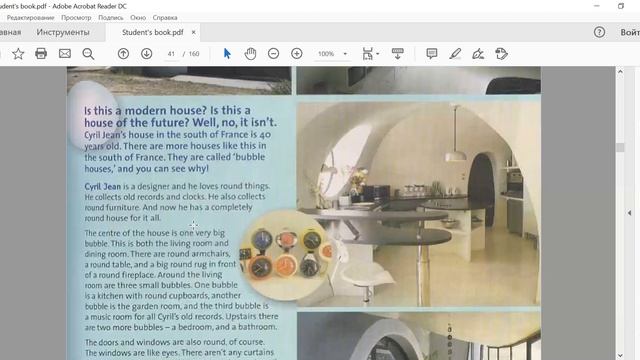Open the Подпись menu
The width and height of the screenshot is (640, 360).
pyautogui.click(x=111, y=18)
